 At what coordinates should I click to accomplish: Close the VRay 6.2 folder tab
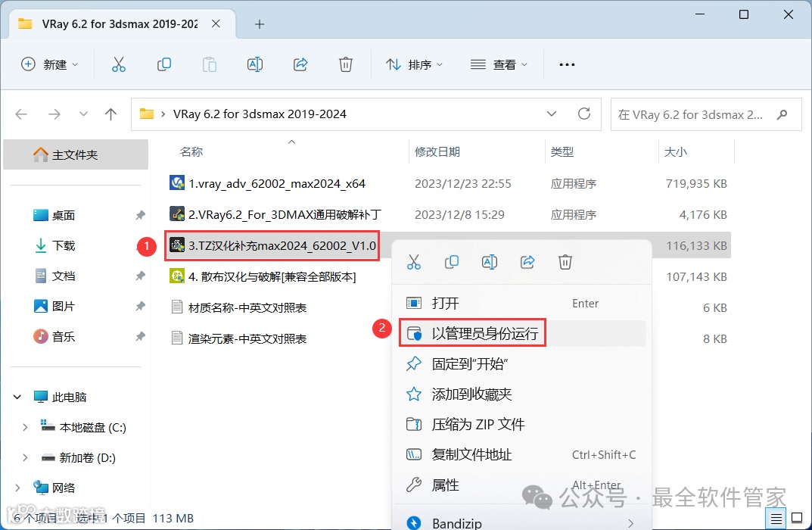click(x=216, y=23)
